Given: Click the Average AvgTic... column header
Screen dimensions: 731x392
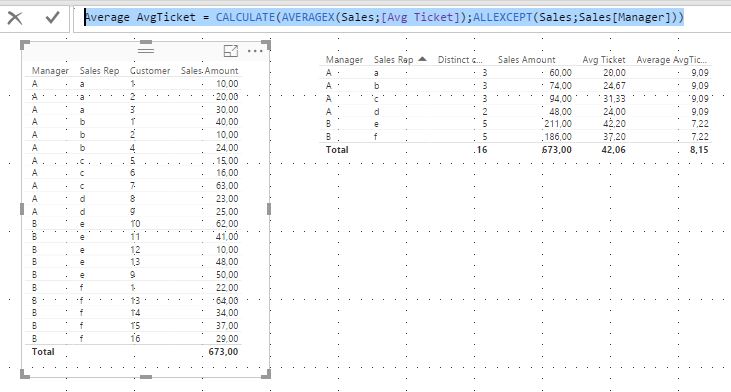Looking at the screenshot, I should tap(671, 60).
